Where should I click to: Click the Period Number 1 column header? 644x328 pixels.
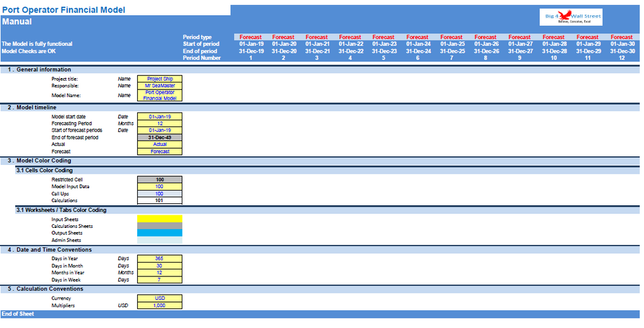point(250,58)
